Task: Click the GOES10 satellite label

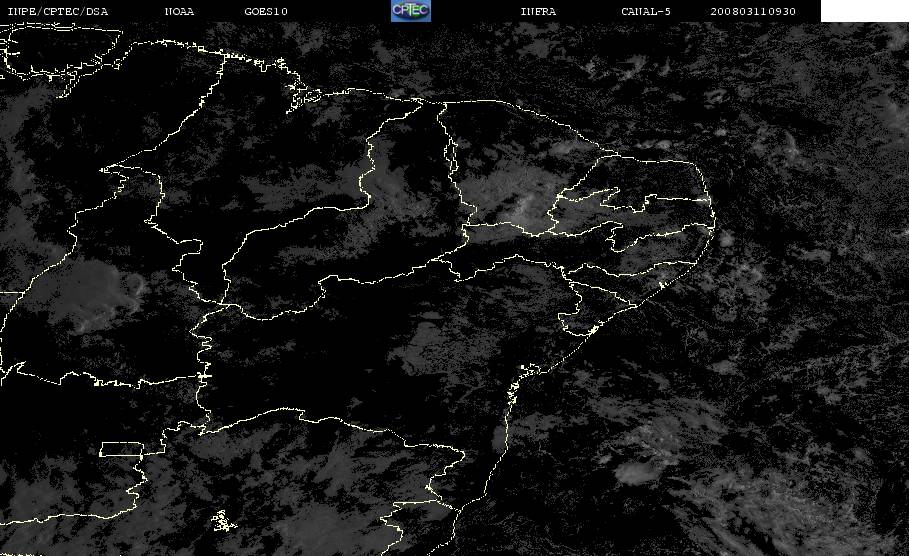Action: (x=266, y=12)
